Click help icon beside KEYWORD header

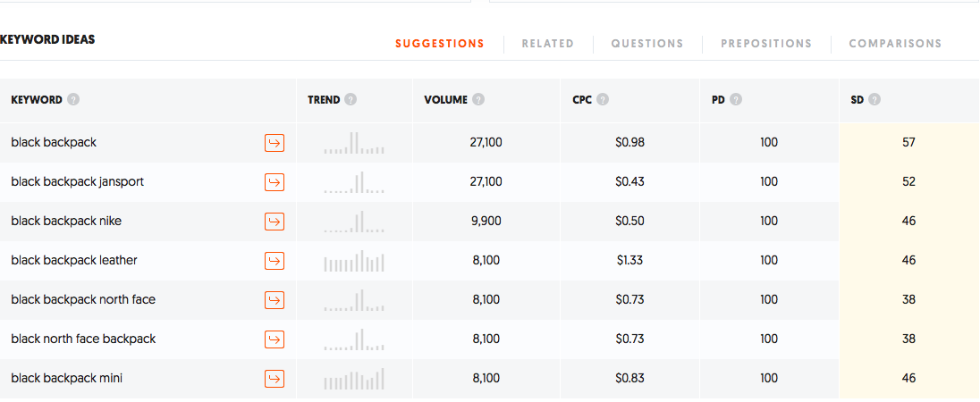click(x=73, y=100)
